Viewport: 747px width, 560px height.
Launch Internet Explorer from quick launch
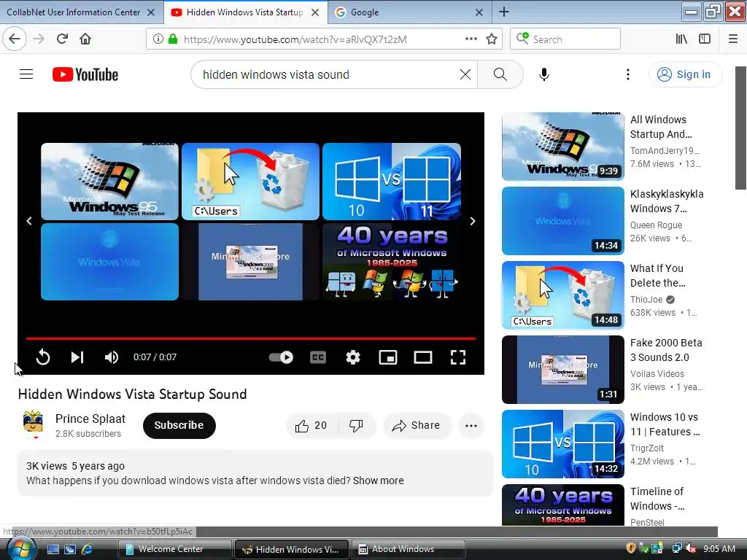pos(87,549)
